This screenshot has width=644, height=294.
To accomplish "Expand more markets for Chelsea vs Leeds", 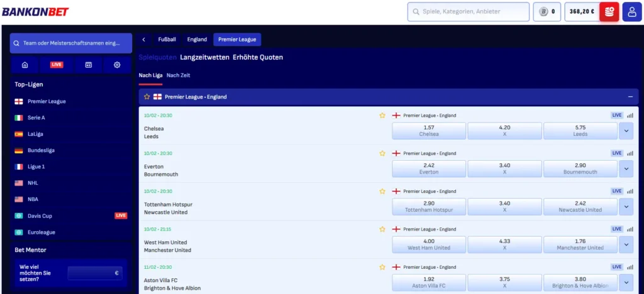I will (626, 131).
